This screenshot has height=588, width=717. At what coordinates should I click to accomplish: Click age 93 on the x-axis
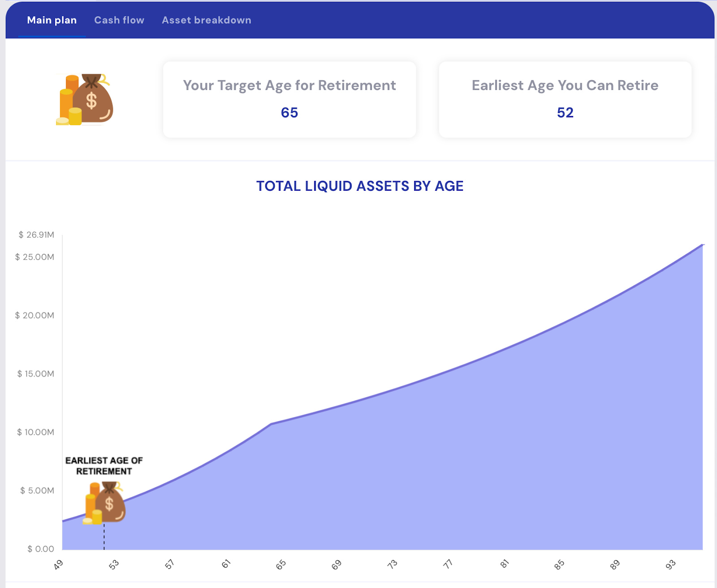click(x=670, y=564)
